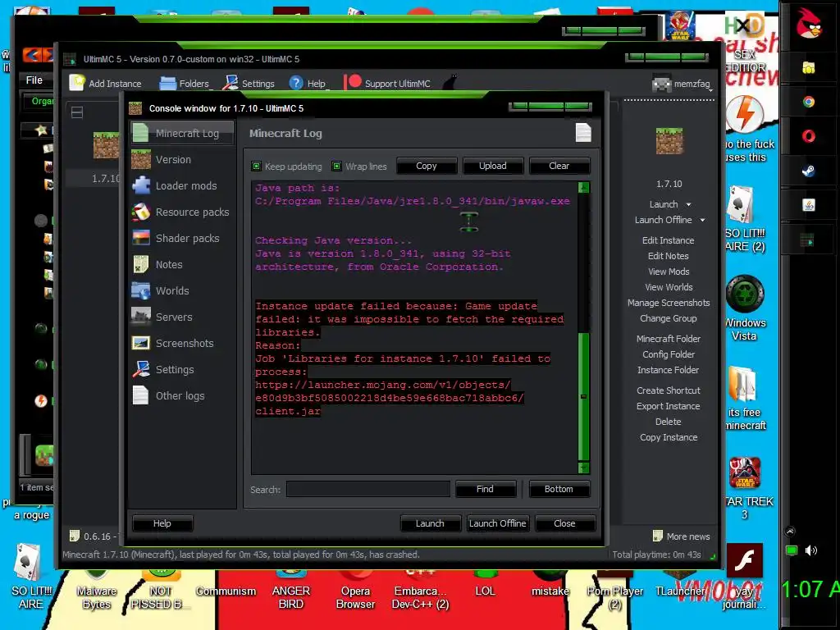
Task: Click Manage Screenshots in side panel
Action: pos(669,303)
